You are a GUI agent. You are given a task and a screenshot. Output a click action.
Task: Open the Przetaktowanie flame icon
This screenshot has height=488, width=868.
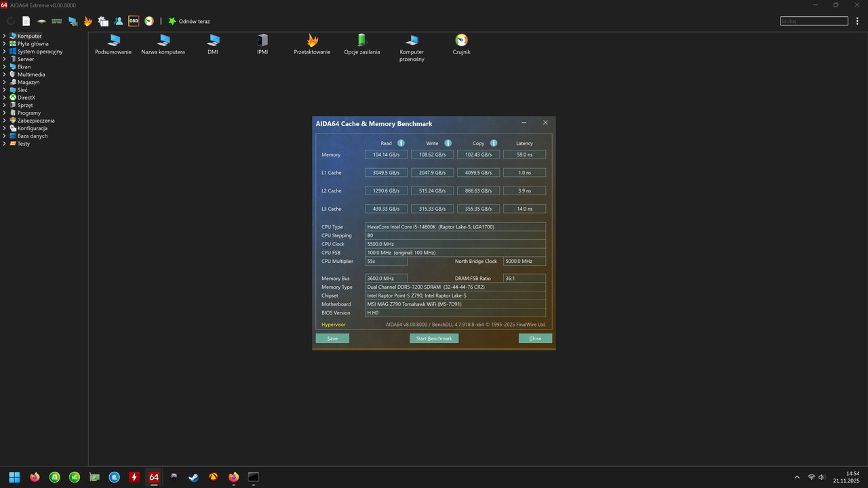pyautogui.click(x=313, y=45)
